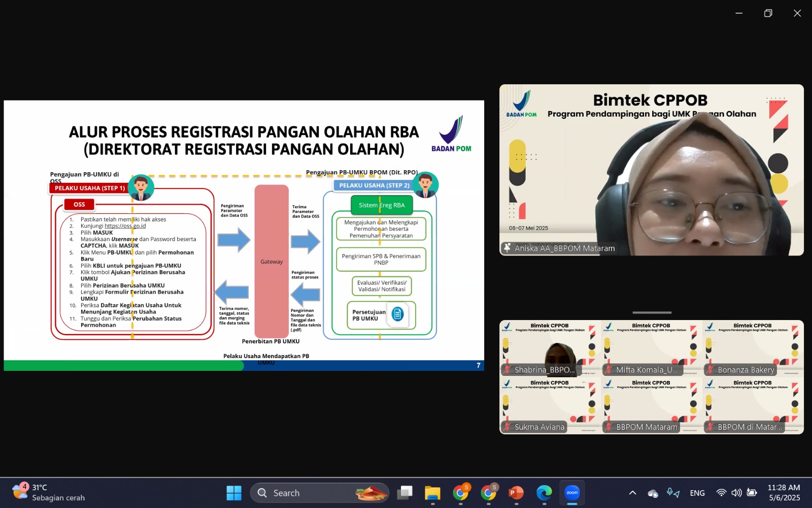Click the red OSS label on slide
The height and width of the screenshot is (508, 812).
[x=79, y=204]
